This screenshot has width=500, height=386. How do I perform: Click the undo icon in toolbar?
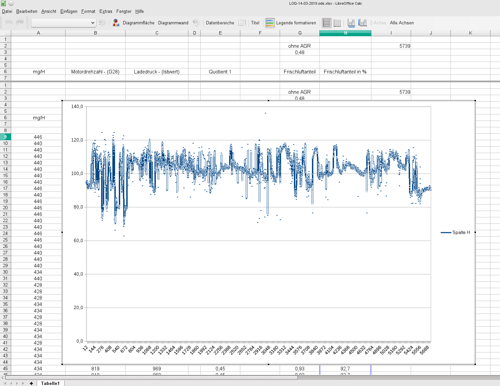[x=9, y=22]
